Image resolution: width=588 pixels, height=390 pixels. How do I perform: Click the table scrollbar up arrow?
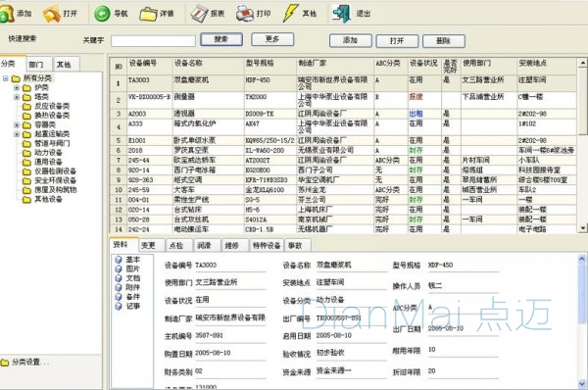pos(583,63)
